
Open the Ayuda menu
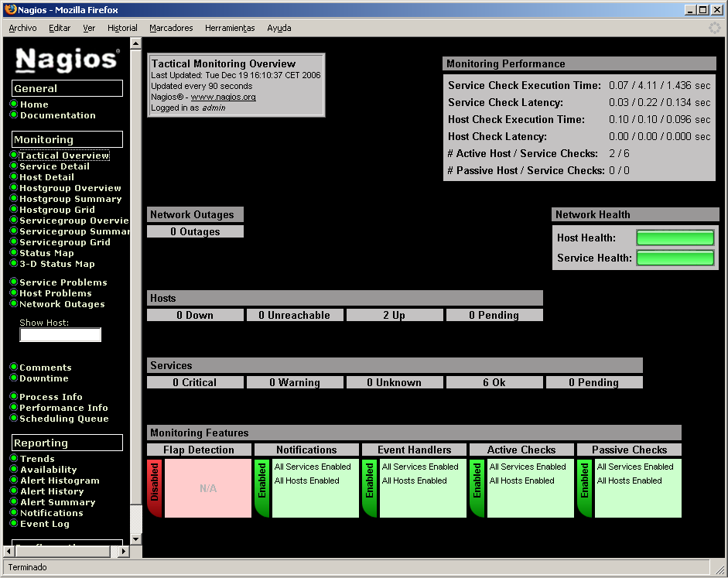[x=279, y=29]
